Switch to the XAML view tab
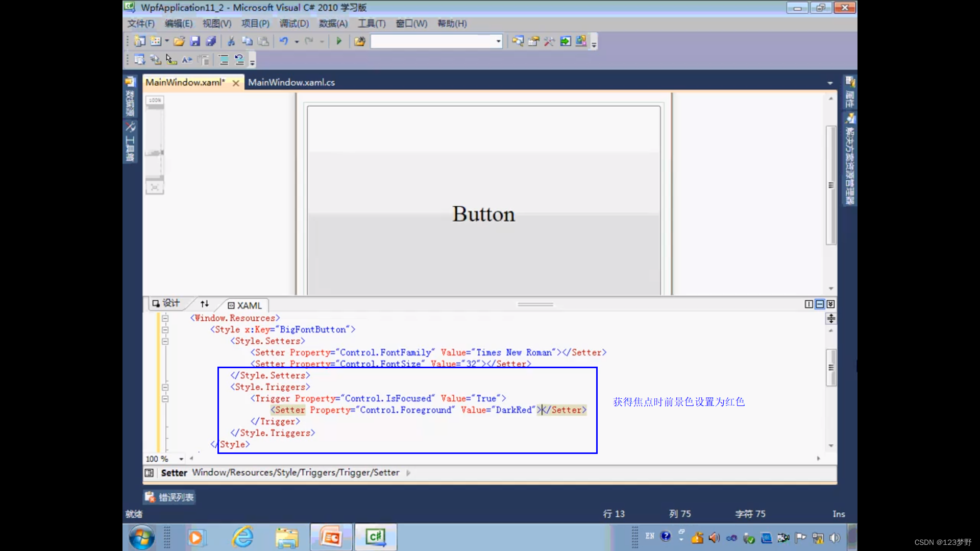This screenshot has height=551, width=980. click(x=244, y=305)
